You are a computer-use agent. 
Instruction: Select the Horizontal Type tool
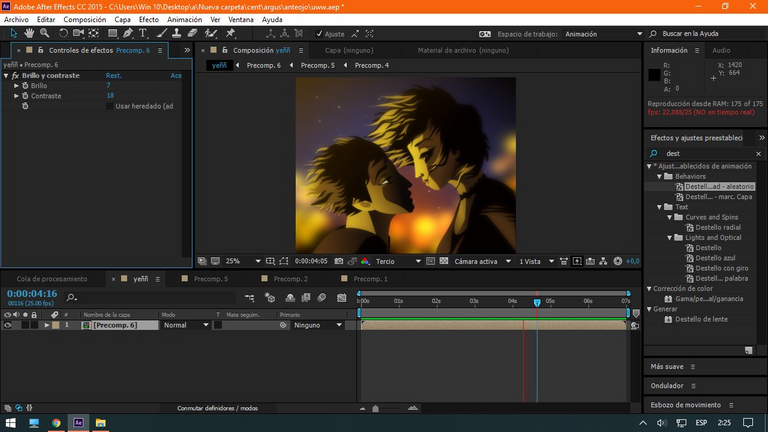point(143,33)
